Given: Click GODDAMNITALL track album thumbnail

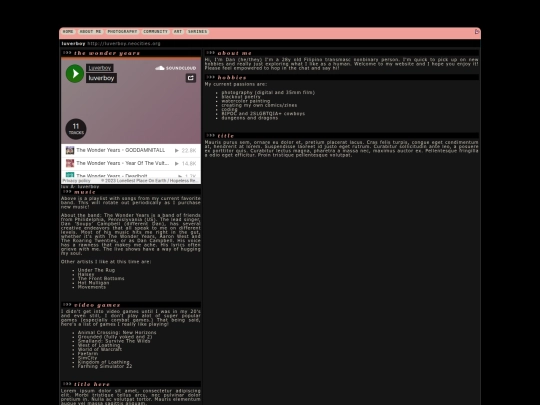Looking at the screenshot, I should tap(70, 150).
